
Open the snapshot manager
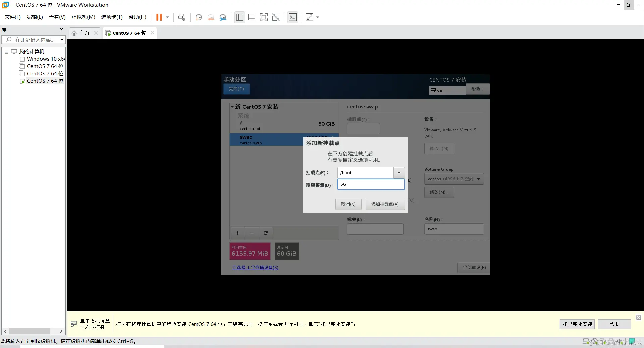point(223,17)
